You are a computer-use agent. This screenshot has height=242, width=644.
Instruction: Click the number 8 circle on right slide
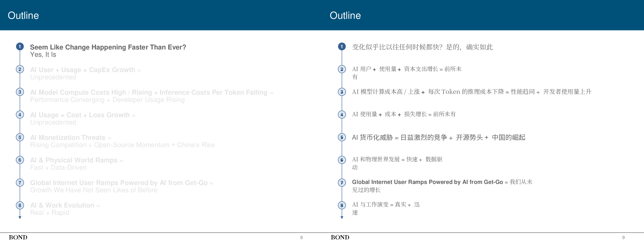pyautogui.click(x=342, y=205)
